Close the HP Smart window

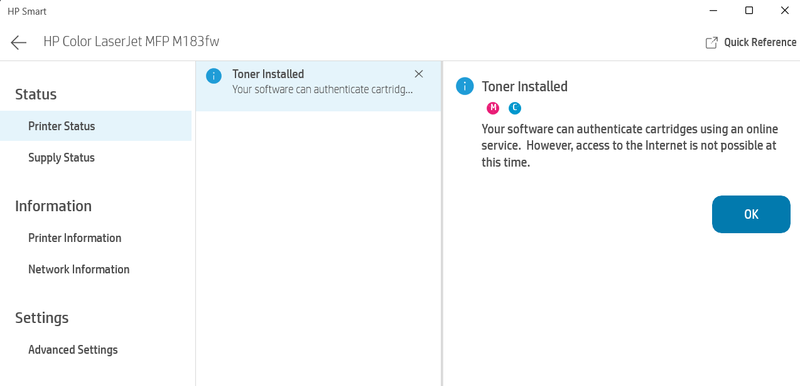(785, 10)
